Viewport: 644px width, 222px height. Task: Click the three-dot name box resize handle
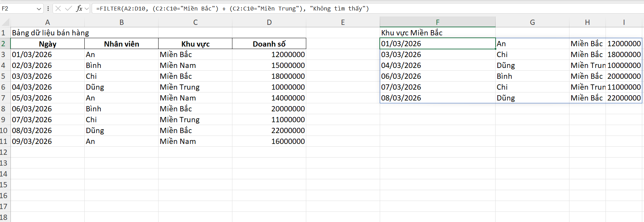tap(48, 8)
